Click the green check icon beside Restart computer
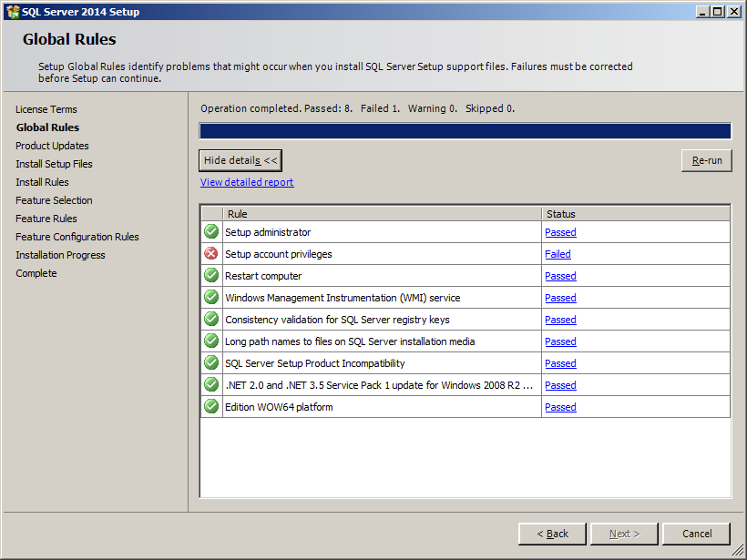 (211, 275)
